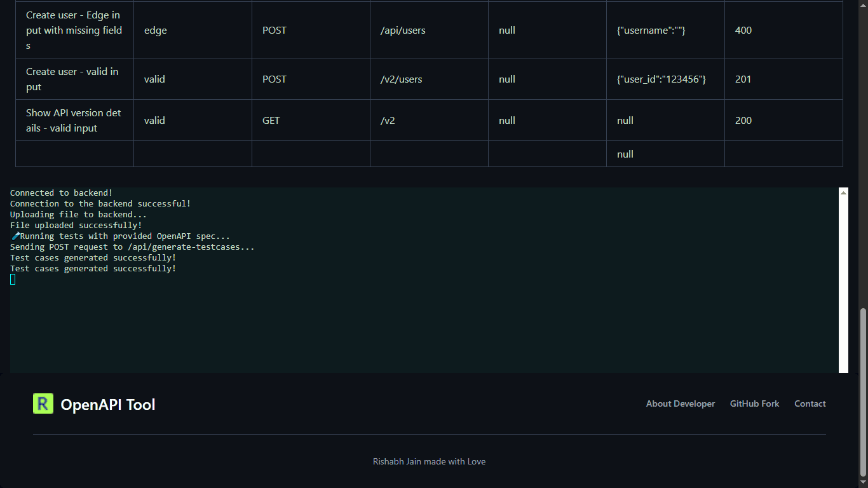The height and width of the screenshot is (488, 868).
Task: Select 'Show API version details - valid input' cell
Action: tap(75, 120)
